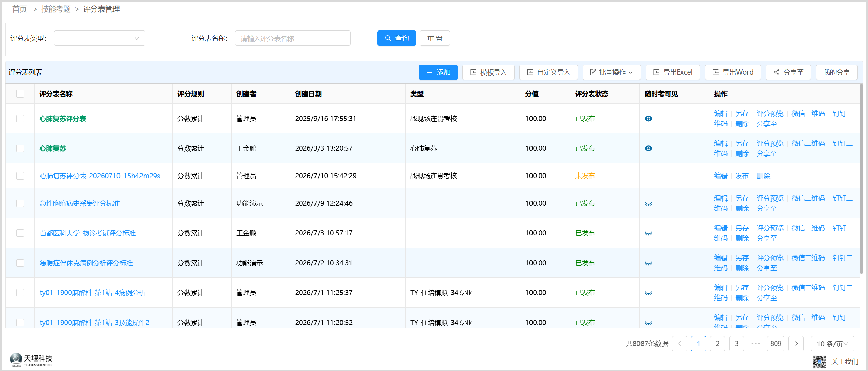Open the 心肺复苏评分表 name link

(x=63, y=119)
